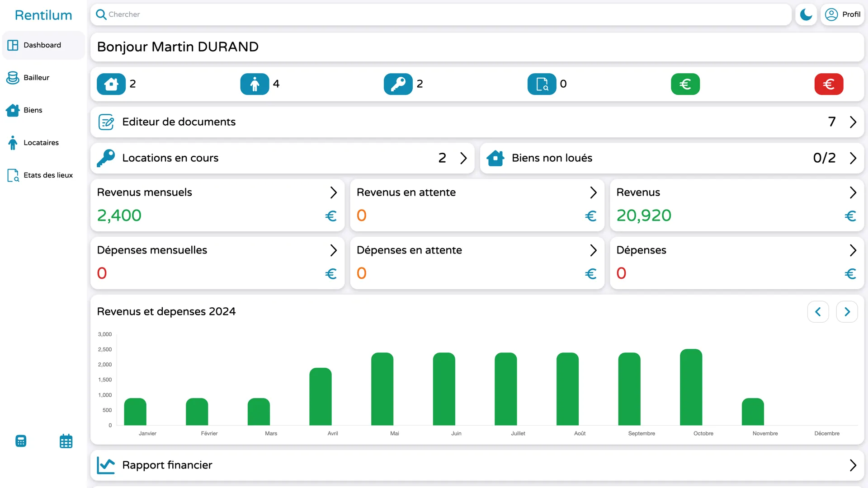
Task: Click the Revenus en attente euro icon
Action: coord(591,216)
